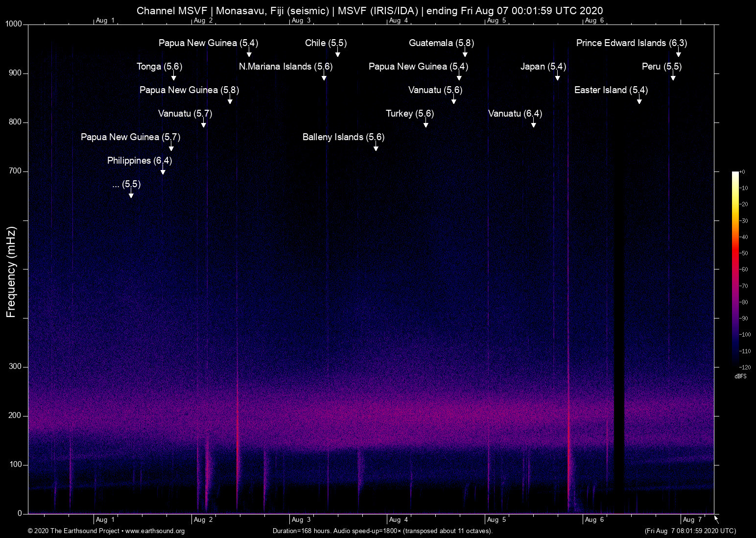This screenshot has height=538, width=756.
Task: Click the +0 color scale value
Action: coord(742,172)
